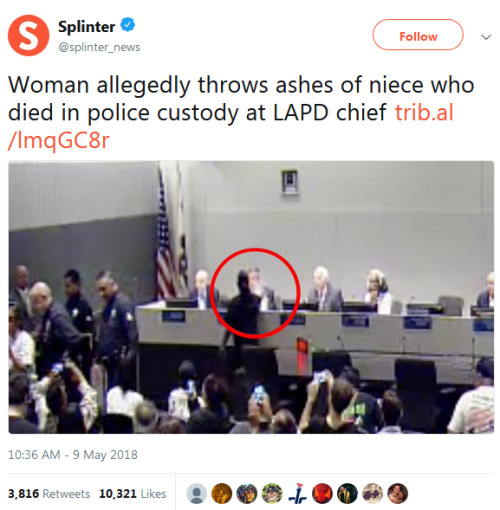The width and height of the screenshot is (500, 510).
Task: Open the @splinter_news handle
Action: click(x=99, y=47)
